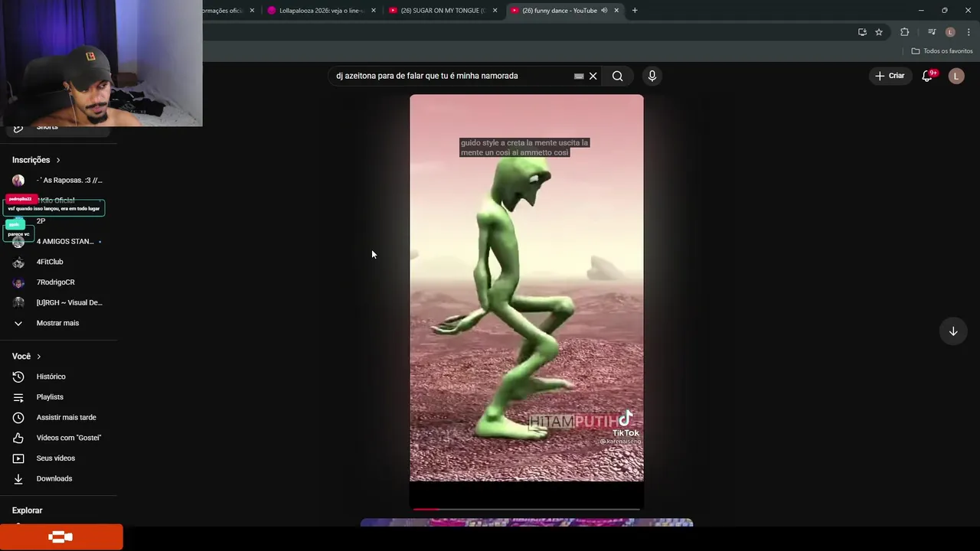Open the Seus vídeos link
Image resolution: width=980 pixels, height=551 pixels.
point(56,458)
